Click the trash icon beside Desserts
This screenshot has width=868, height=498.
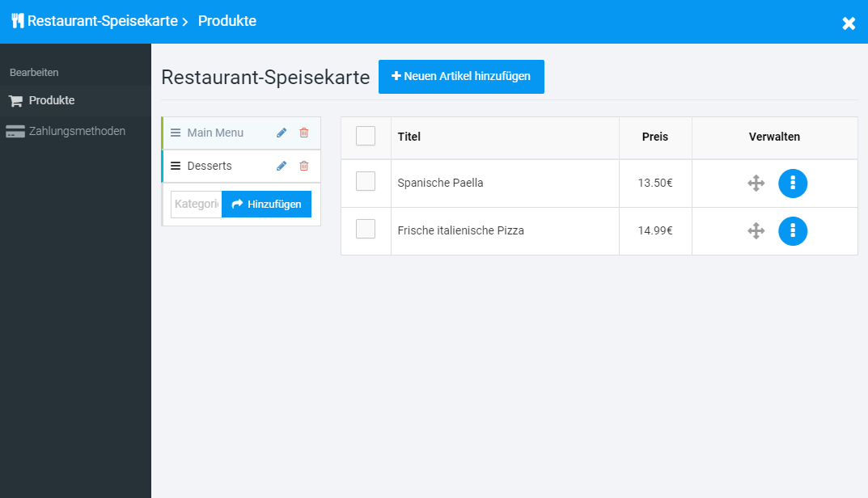(x=304, y=166)
